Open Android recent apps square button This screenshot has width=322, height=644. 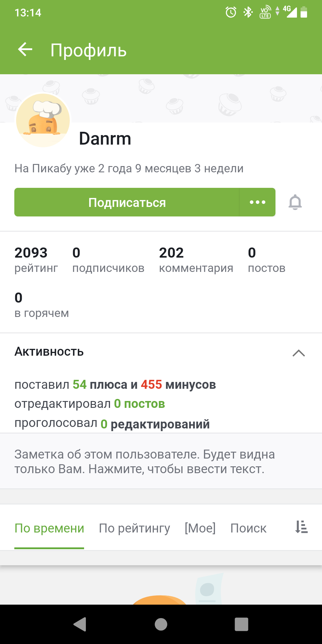point(241,624)
